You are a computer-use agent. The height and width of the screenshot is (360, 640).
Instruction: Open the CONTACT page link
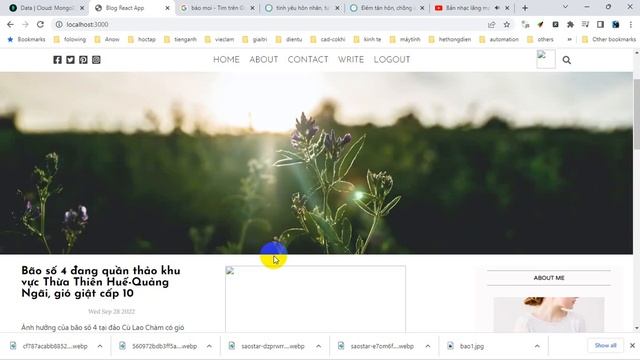coord(308,60)
